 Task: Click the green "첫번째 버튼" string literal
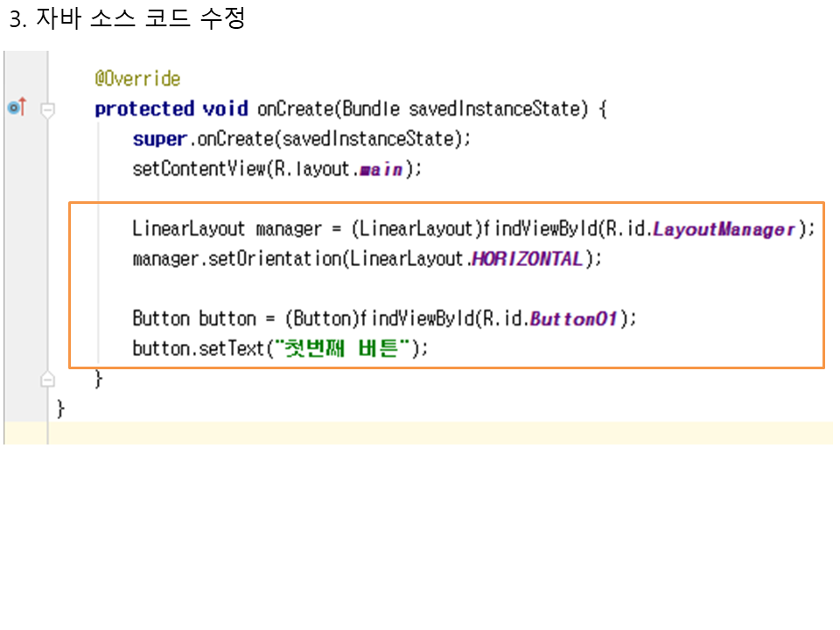click(x=342, y=348)
